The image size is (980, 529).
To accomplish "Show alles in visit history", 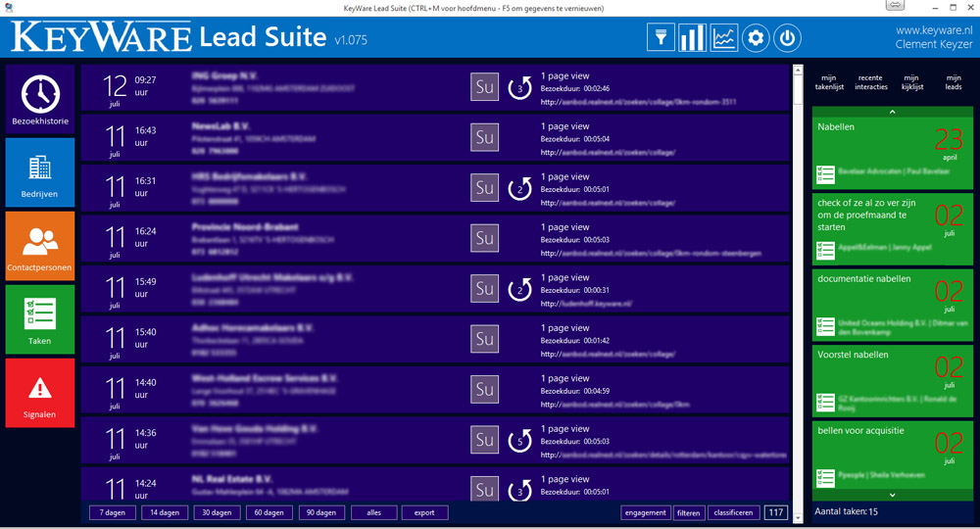I will (x=373, y=512).
